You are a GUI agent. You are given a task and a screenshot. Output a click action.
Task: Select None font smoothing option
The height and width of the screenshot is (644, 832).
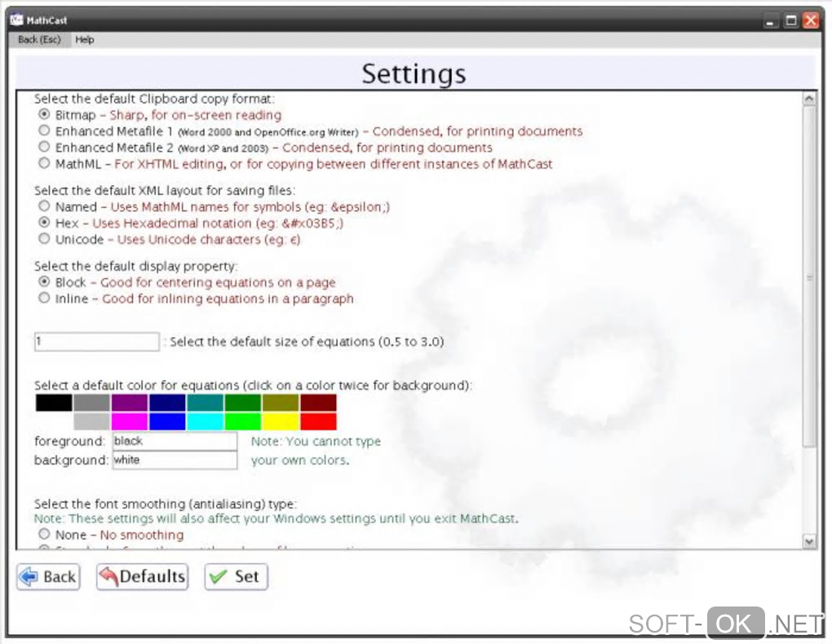pyautogui.click(x=44, y=534)
